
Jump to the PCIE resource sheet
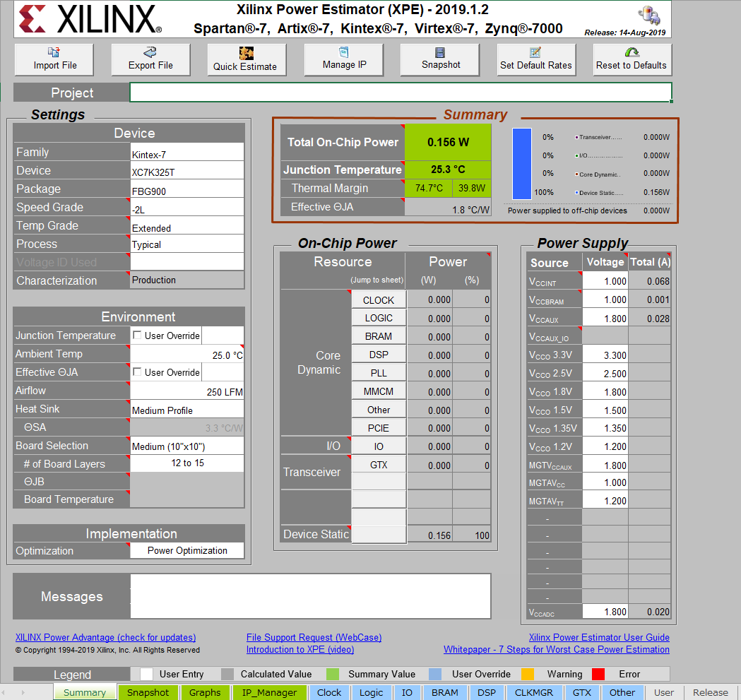379,428
